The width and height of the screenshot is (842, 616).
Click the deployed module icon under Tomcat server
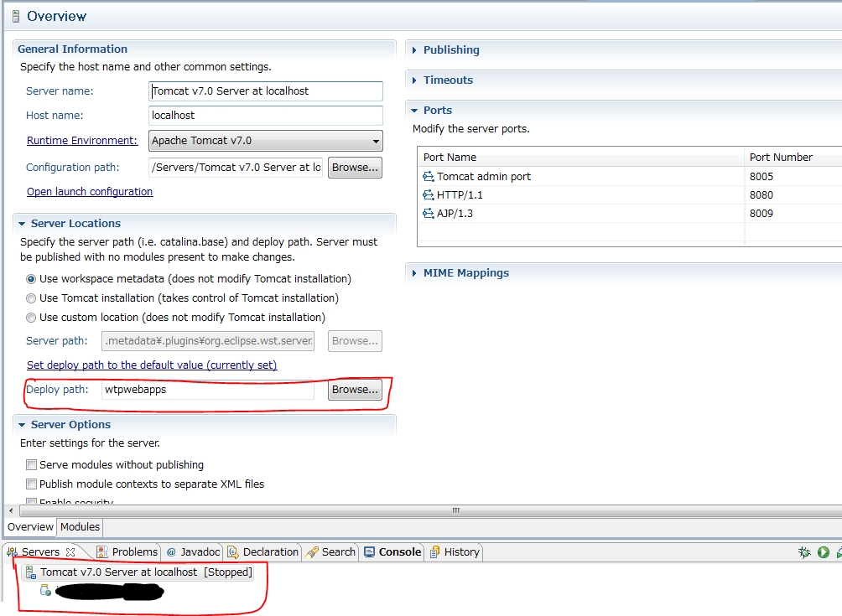pyautogui.click(x=45, y=591)
